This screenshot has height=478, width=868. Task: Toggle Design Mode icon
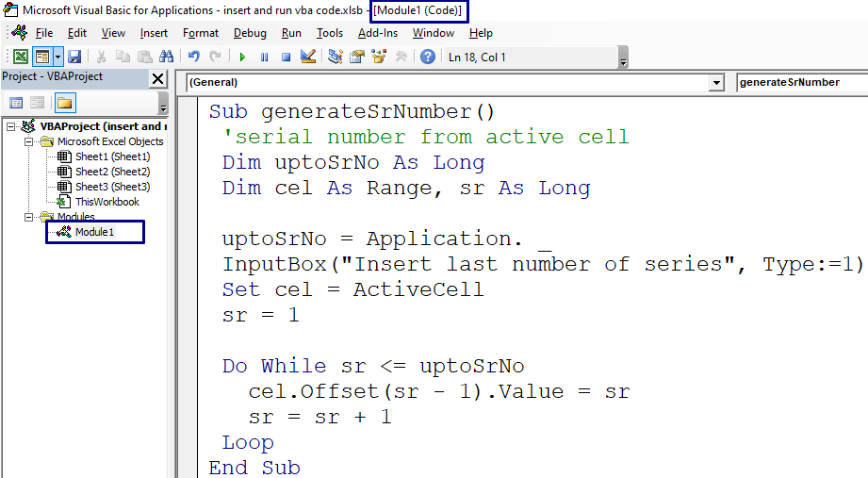[x=308, y=57]
